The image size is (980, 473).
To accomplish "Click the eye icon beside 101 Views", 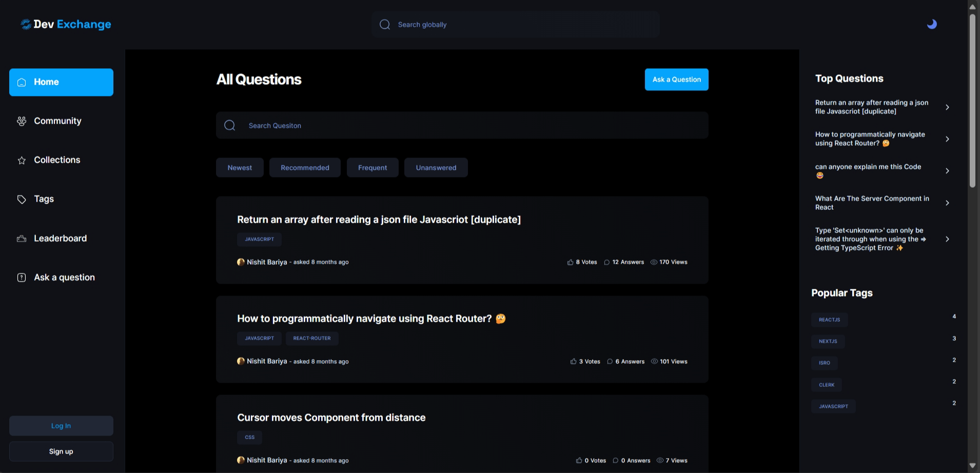I will 654,362.
